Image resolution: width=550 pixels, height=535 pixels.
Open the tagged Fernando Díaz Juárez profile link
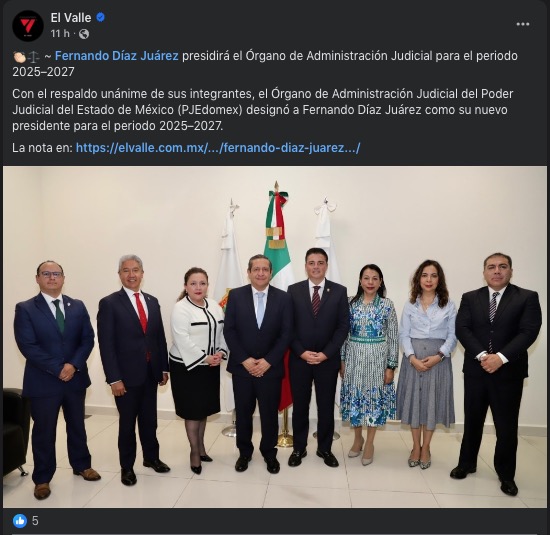pyautogui.click(x=116, y=56)
